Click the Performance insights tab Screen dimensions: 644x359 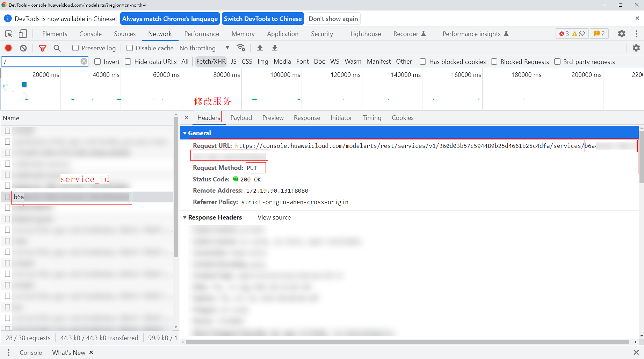(475, 34)
